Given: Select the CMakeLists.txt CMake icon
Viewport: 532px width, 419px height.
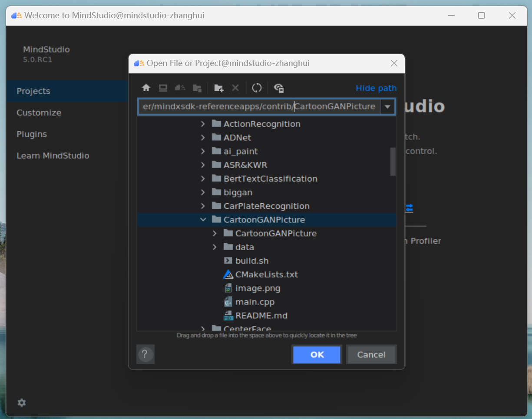Looking at the screenshot, I should [x=228, y=274].
